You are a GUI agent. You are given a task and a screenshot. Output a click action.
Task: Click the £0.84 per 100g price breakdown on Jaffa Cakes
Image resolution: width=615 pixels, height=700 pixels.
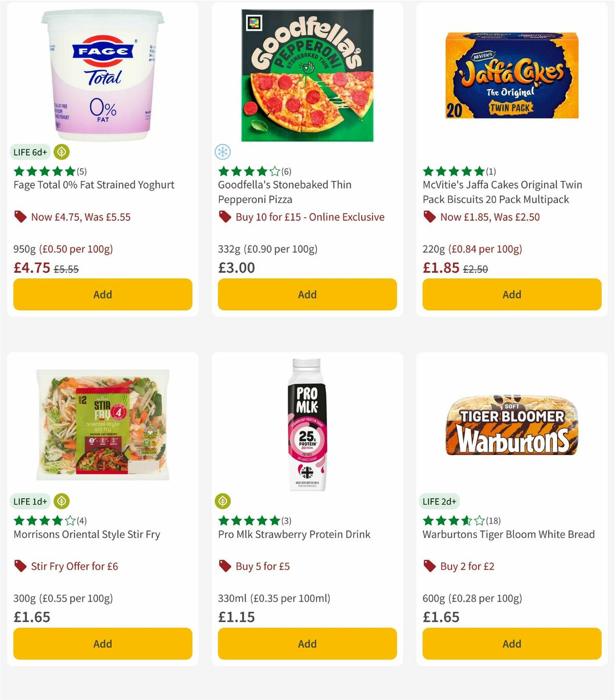tap(486, 249)
